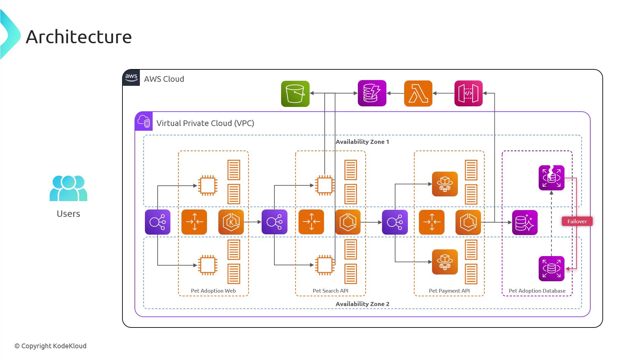Click the pink API Gateway icon
Image resolution: width=644 pixels, height=362 pixels.
[468, 93]
